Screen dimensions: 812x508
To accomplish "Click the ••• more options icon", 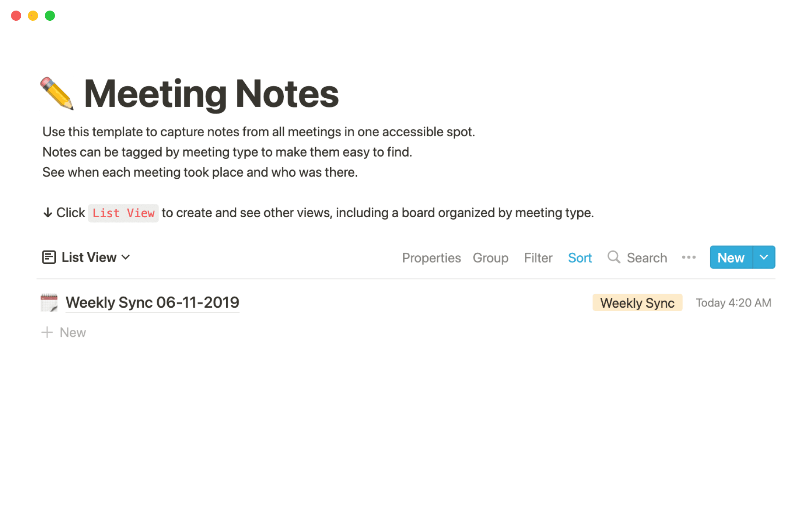I will point(689,257).
